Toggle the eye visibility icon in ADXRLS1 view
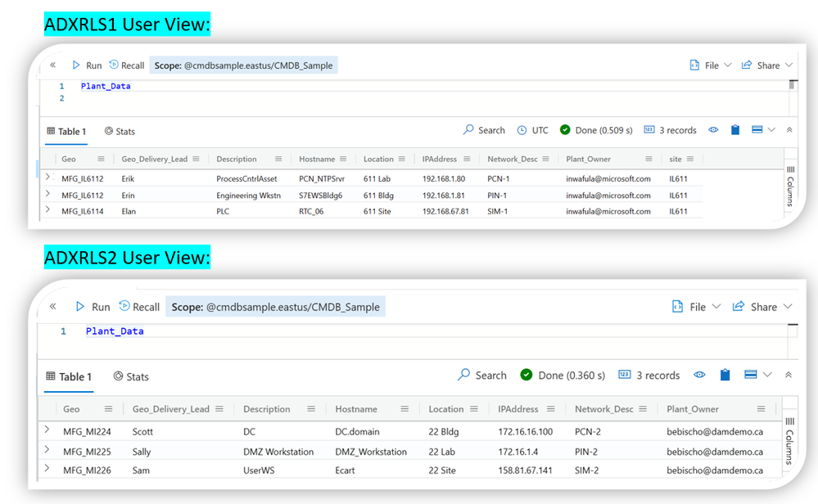The height and width of the screenshot is (504, 818). [x=713, y=130]
